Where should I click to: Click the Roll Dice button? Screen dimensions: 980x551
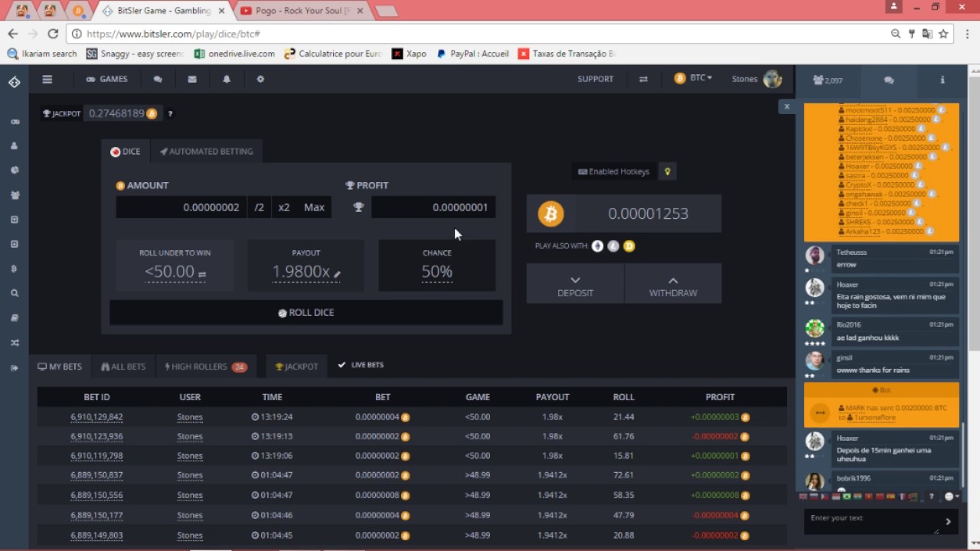(306, 312)
